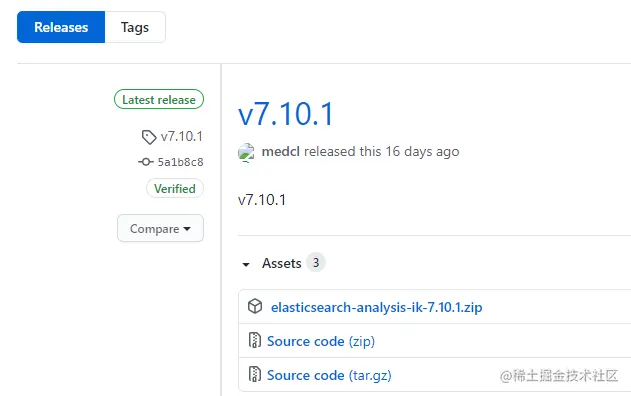Open the commit 5a1b8c8 link
631x396 pixels.
180,162
